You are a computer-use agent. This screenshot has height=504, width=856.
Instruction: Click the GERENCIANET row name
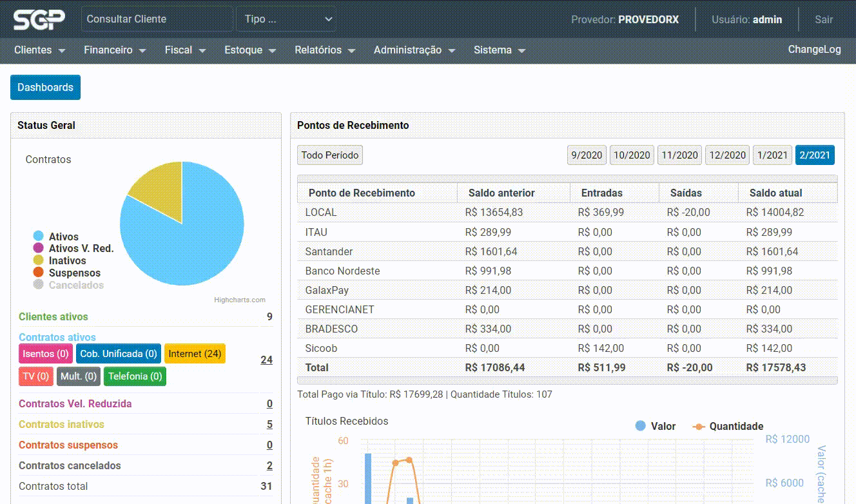pos(340,309)
